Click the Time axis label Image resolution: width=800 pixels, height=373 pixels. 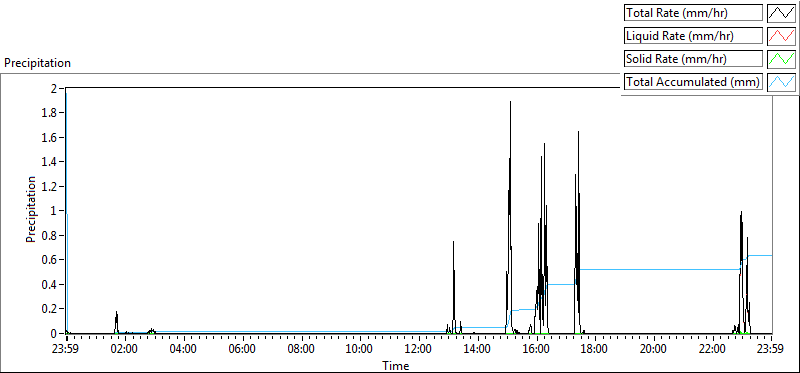(396, 365)
